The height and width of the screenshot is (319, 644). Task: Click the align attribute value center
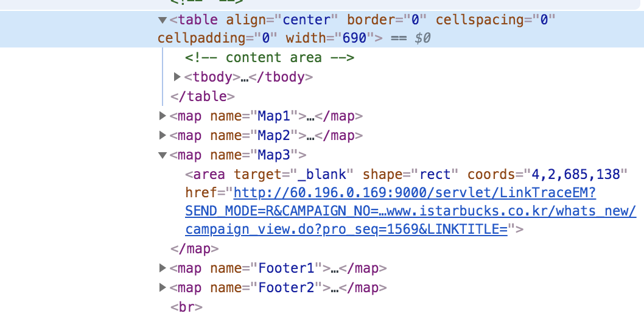(x=306, y=19)
